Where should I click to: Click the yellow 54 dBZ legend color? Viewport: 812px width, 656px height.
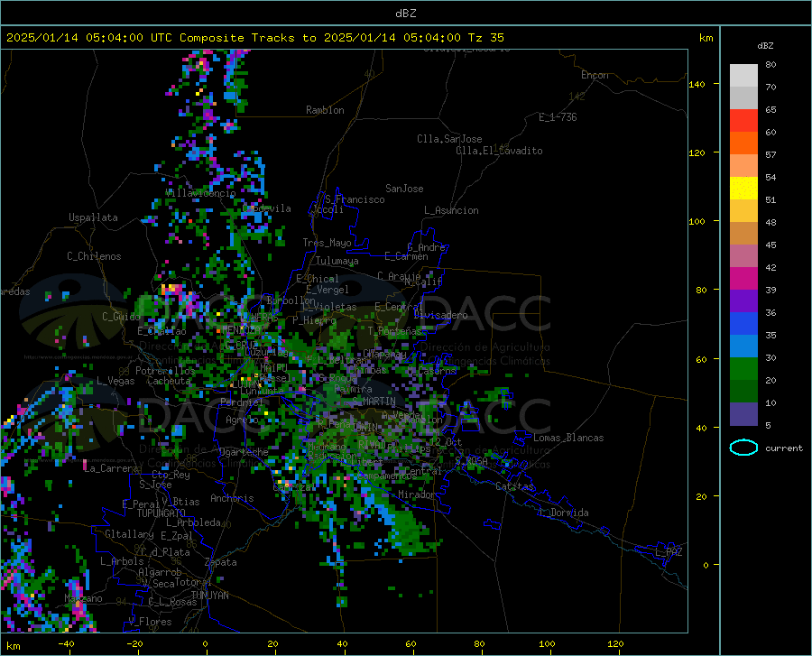pyautogui.click(x=743, y=188)
